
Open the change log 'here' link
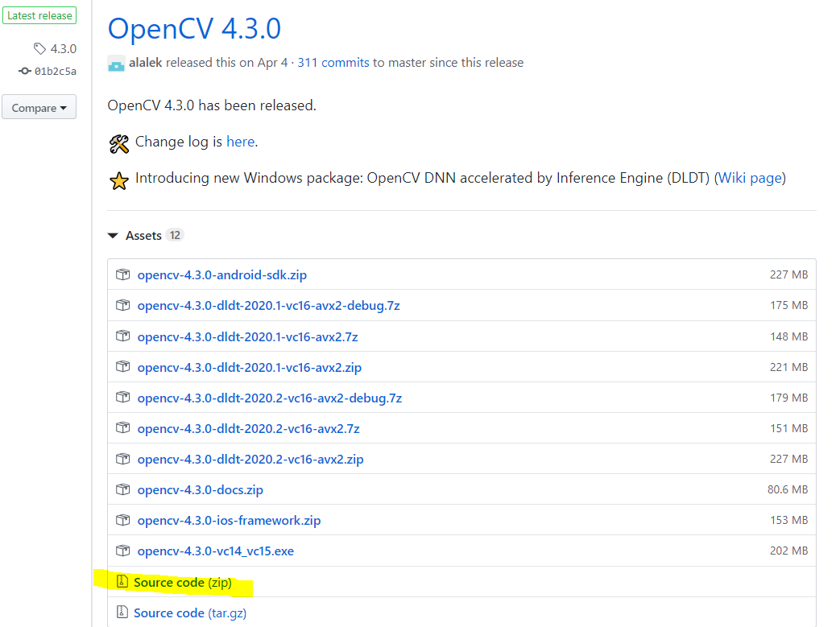click(x=240, y=142)
